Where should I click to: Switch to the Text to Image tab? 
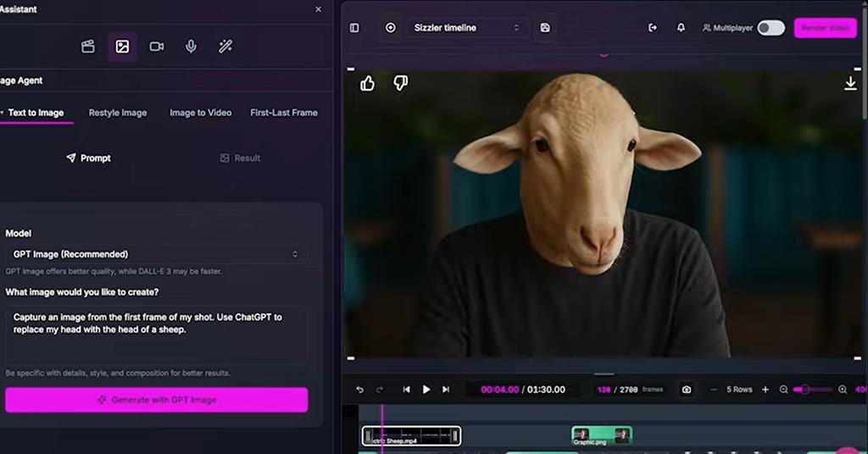coord(36,113)
